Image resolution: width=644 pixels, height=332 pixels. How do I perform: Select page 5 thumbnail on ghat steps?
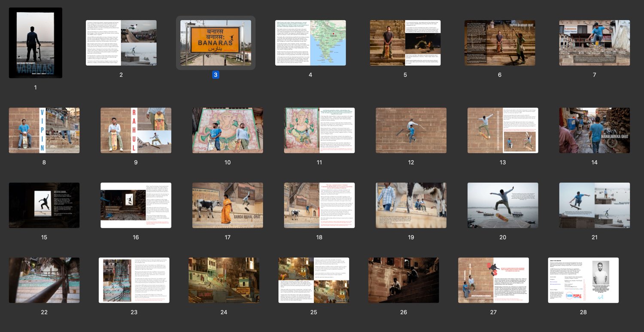coord(405,43)
